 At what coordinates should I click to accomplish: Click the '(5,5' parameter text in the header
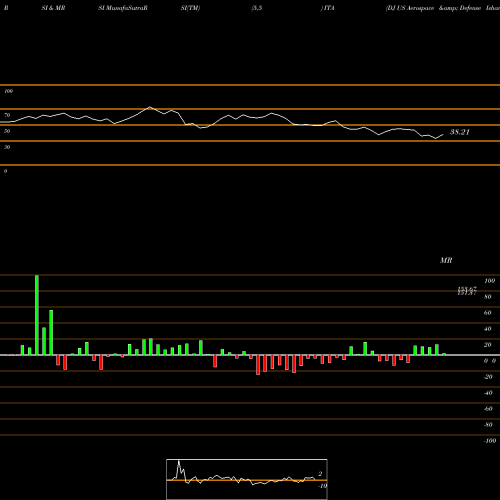tap(257, 8)
